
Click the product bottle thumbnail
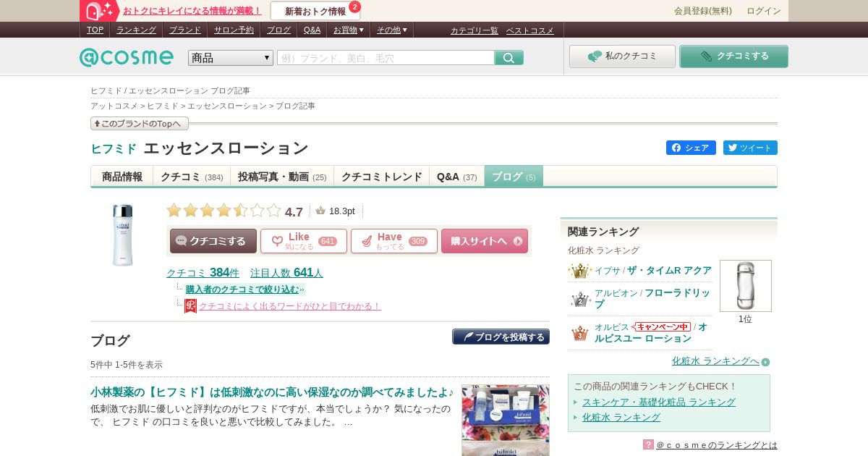[x=123, y=235]
